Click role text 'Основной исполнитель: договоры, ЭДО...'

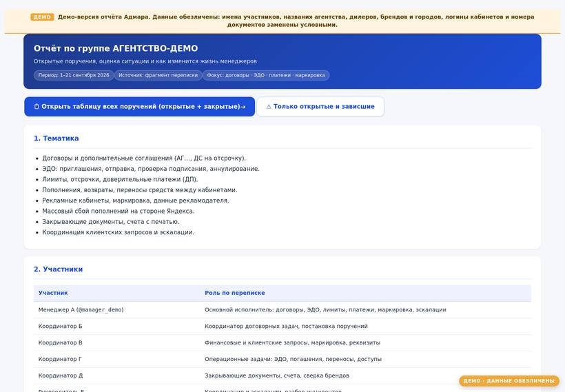pos(325,310)
